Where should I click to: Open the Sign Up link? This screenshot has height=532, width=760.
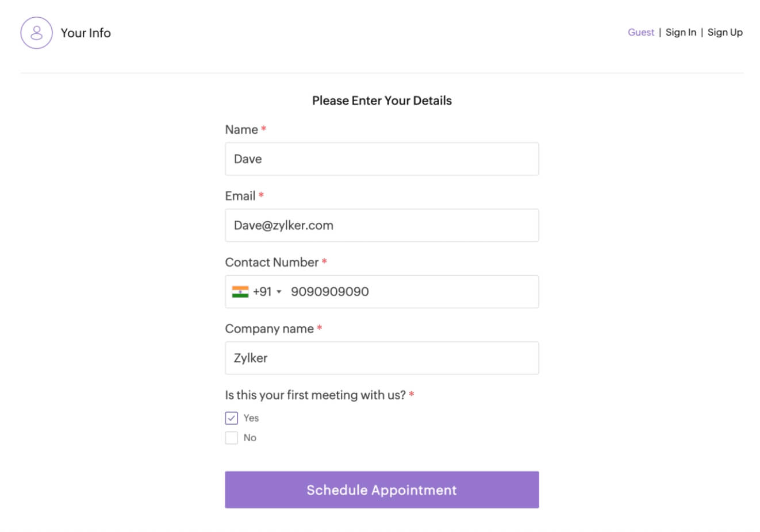(x=725, y=33)
